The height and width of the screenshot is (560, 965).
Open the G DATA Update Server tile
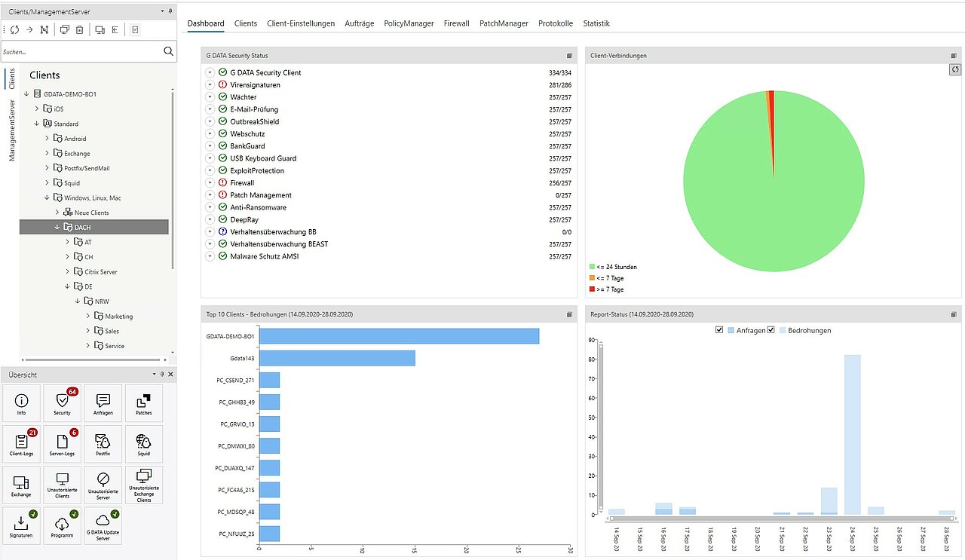103,526
